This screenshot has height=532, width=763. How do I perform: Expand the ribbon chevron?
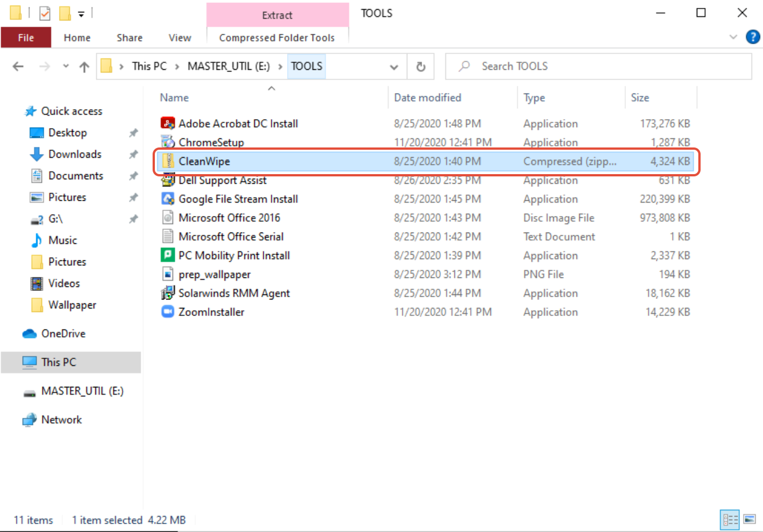tap(733, 37)
